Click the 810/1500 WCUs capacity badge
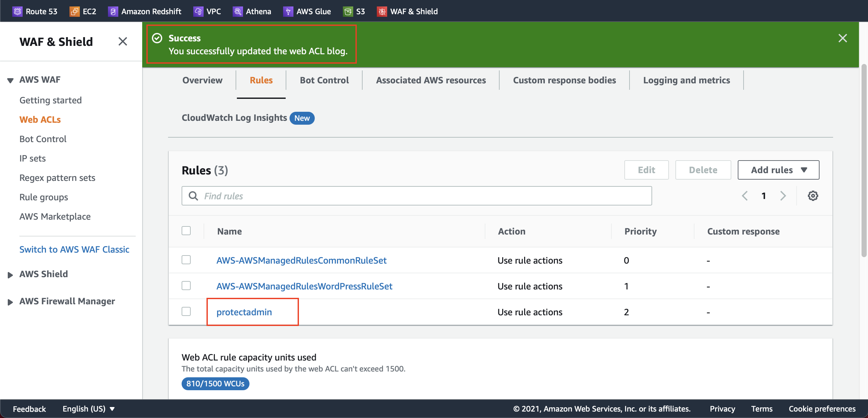 pyautogui.click(x=215, y=383)
